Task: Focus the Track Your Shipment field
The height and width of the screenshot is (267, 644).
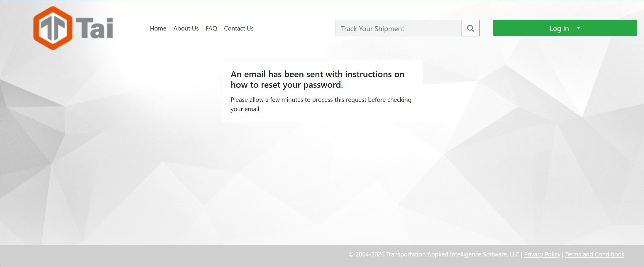Action: [x=398, y=28]
